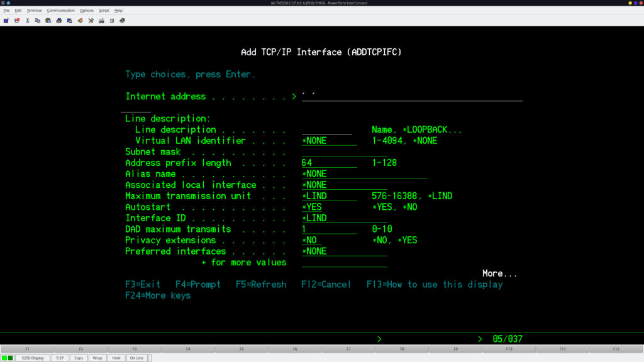Click the Virtual LAN identifier *NONE field
644x362 pixels.
point(330,141)
